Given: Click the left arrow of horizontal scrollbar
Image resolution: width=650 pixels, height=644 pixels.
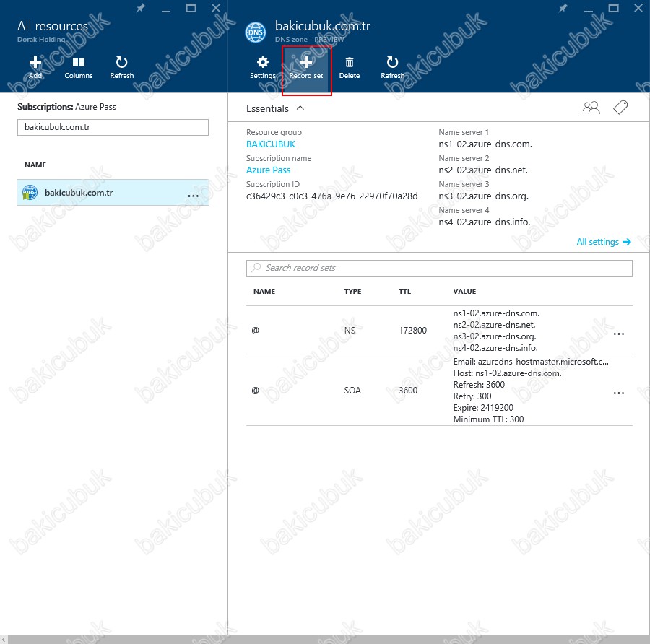Looking at the screenshot, I should click(4, 640).
